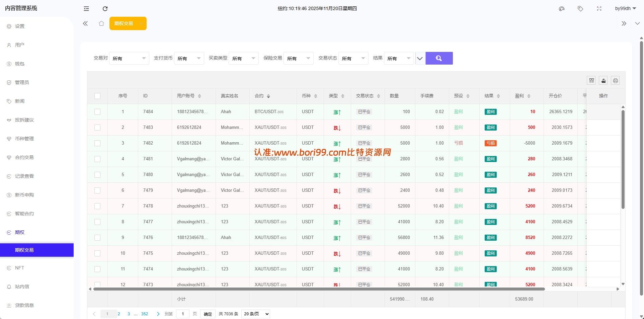
Task: Open 设置 in the sidebar
Action: (x=37, y=26)
